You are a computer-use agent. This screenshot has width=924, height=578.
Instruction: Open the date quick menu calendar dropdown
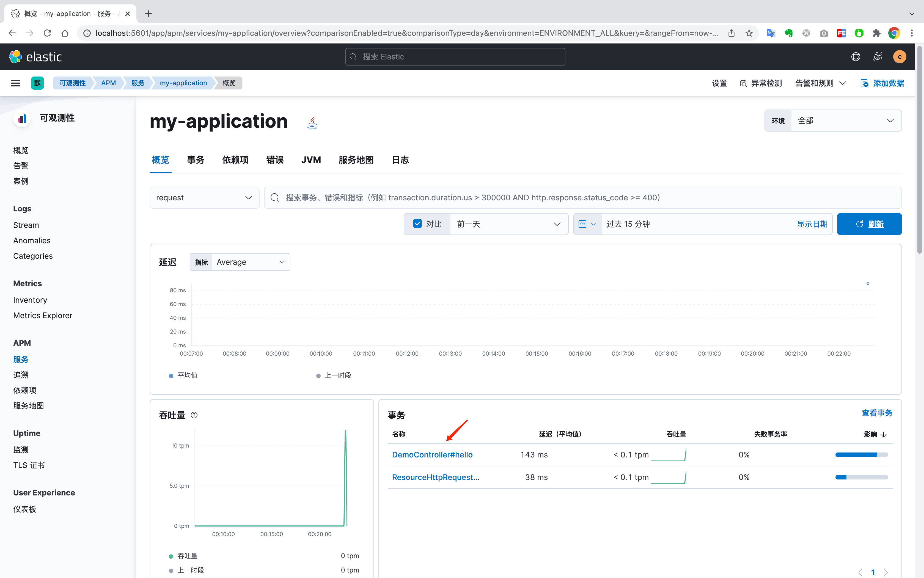(587, 224)
